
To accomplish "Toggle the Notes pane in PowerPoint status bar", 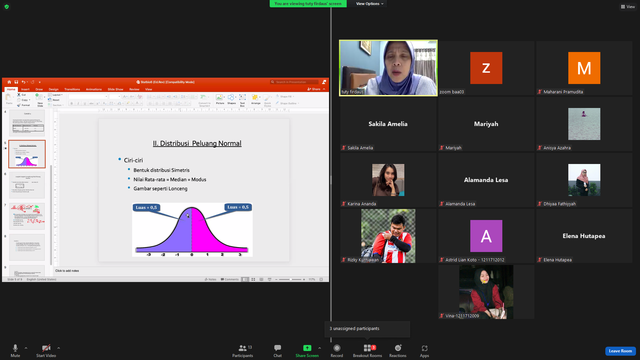I will pos(210,279).
